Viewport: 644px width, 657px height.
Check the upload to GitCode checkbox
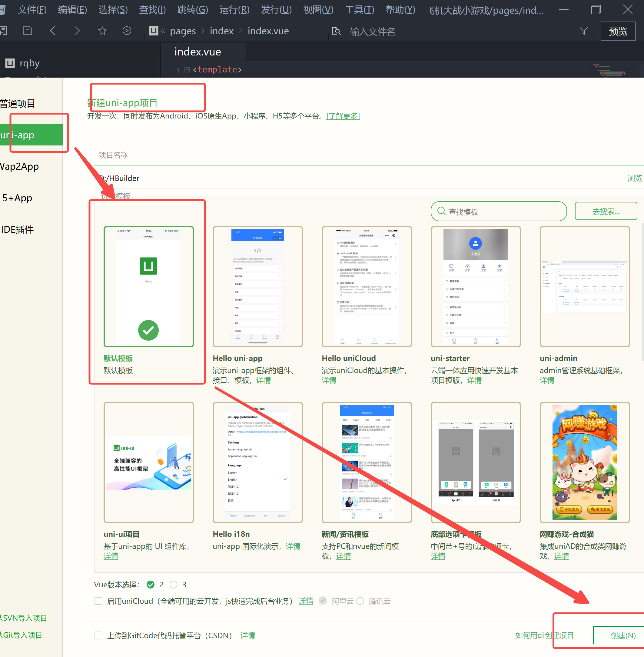click(x=98, y=635)
